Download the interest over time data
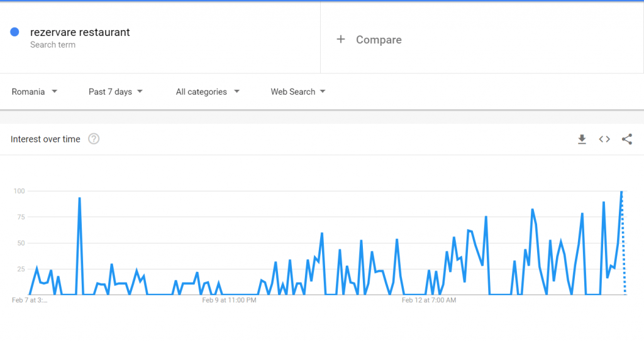The image size is (644, 341). 582,139
